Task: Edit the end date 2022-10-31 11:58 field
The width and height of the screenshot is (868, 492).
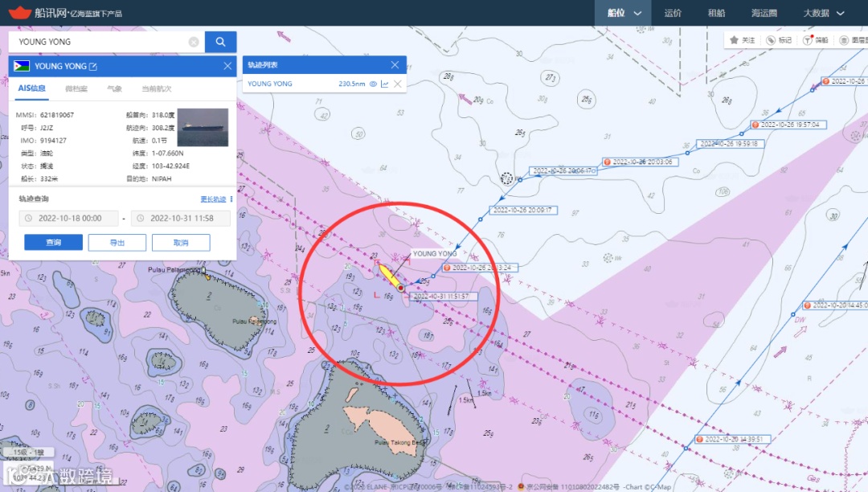Action: 181,219
